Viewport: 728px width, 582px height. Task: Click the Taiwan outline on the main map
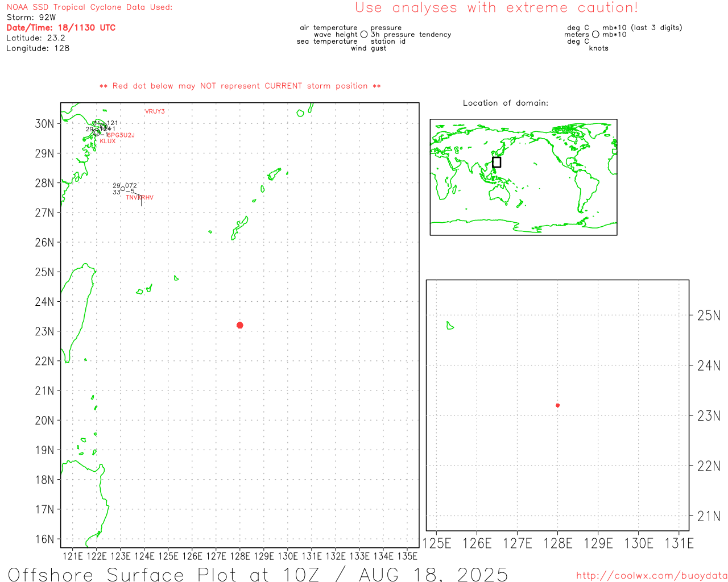[x=80, y=313]
